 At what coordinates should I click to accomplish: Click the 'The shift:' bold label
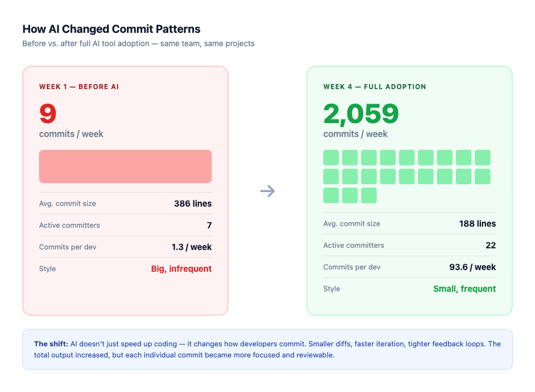(x=51, y=344)
